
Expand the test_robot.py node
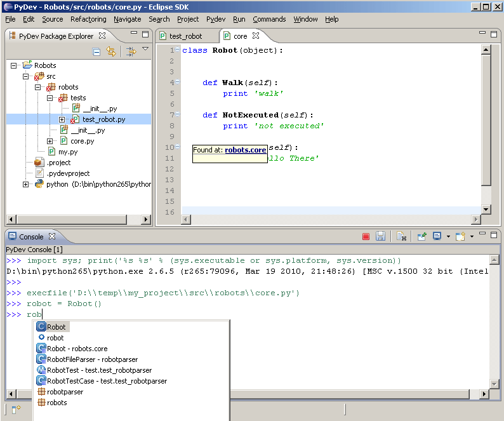[62, 119]
